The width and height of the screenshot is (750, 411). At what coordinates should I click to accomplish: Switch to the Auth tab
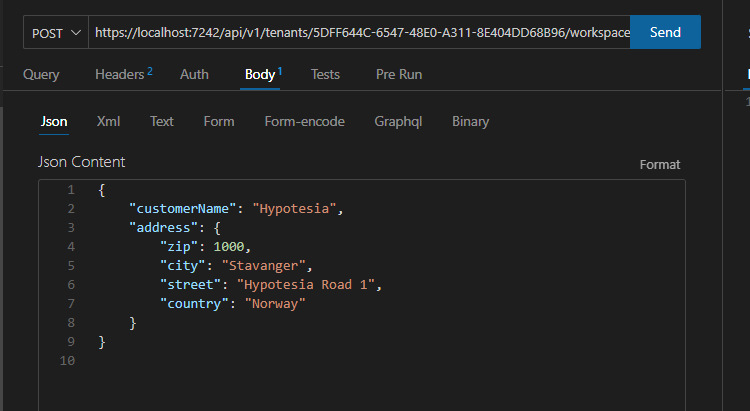point(194,74)
